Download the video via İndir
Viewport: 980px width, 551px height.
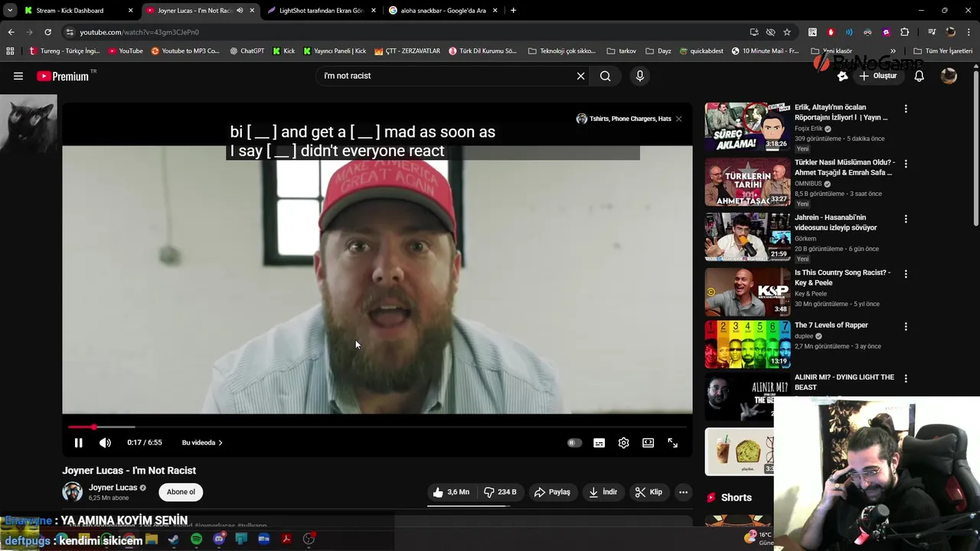pyautogui.click(x=603, y=492)
